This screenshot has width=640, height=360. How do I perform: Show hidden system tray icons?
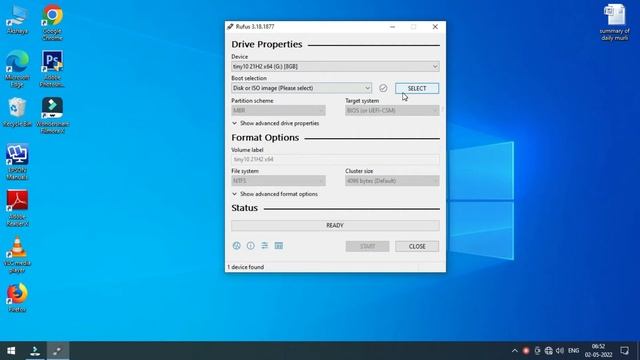click(x=515, y=351)
